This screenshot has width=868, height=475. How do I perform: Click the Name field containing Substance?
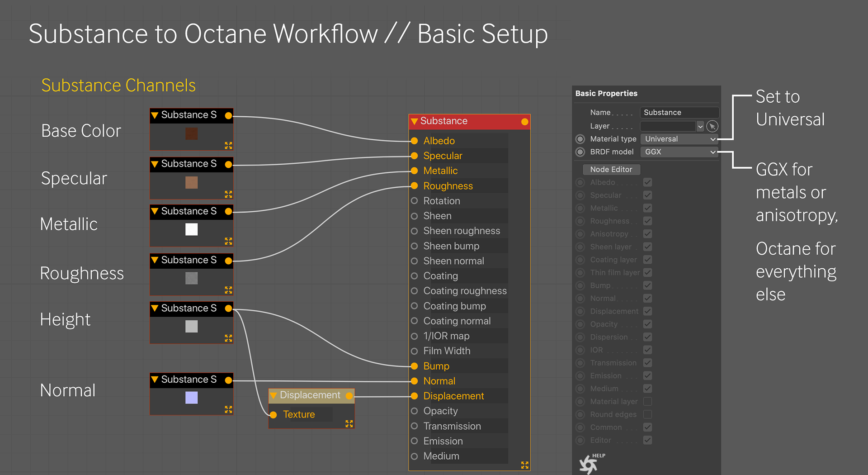pyautogui.click(x=678, y=113)
